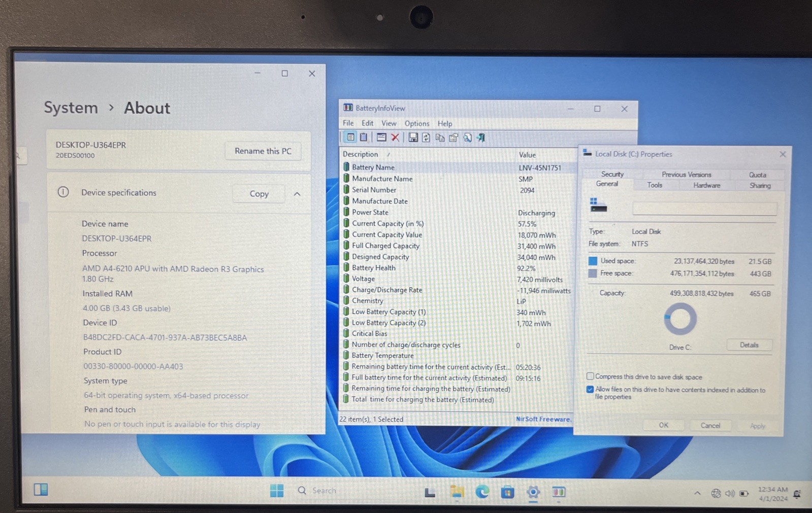Screen dimensions: 812x513
Task: Click the info icon beside Device specifications
Action: tap(63, 192)
